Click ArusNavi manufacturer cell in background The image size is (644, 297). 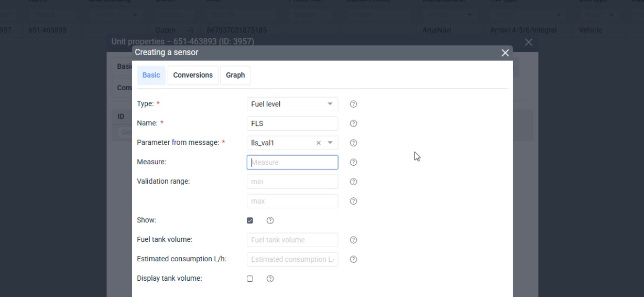[436, 30]
